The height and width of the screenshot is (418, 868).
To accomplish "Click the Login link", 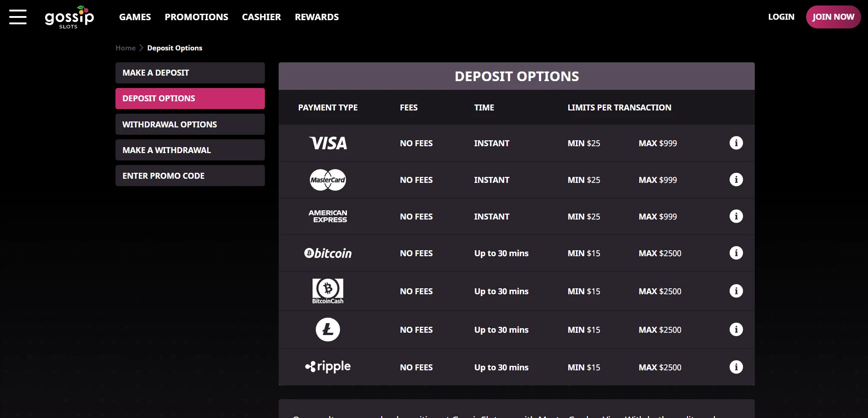I will point(781,17).
